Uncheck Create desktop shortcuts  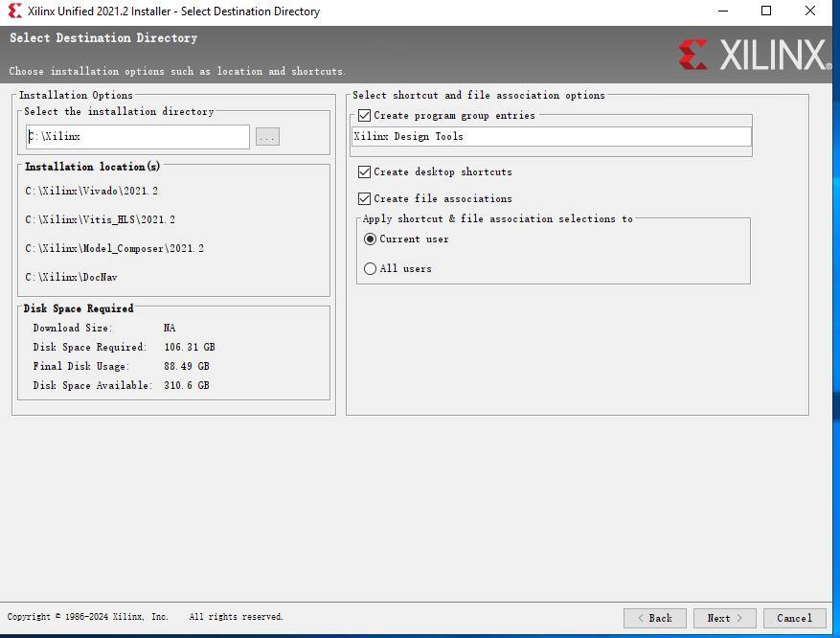(364, 171)
